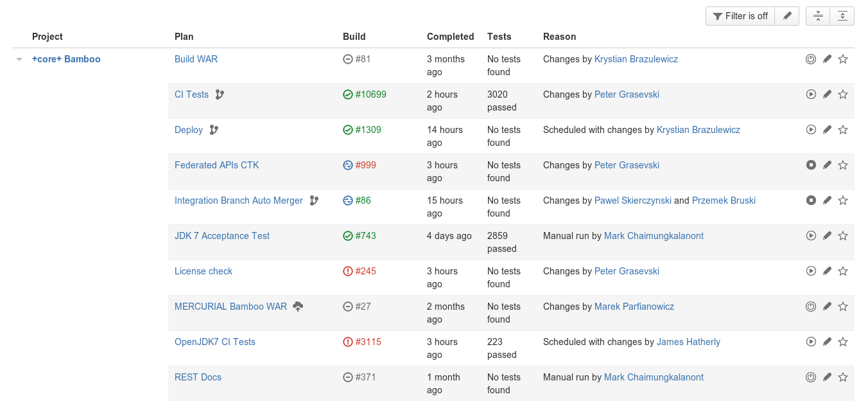Open in-progress build #999
The width and height of the screenshot is (868, 401).
365,165
